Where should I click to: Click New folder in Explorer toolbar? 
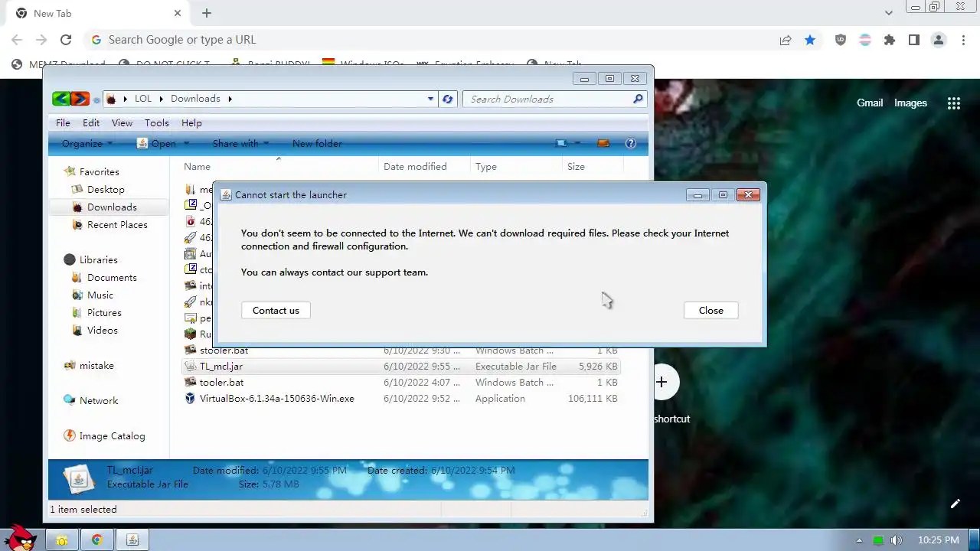tap(317, 143)
